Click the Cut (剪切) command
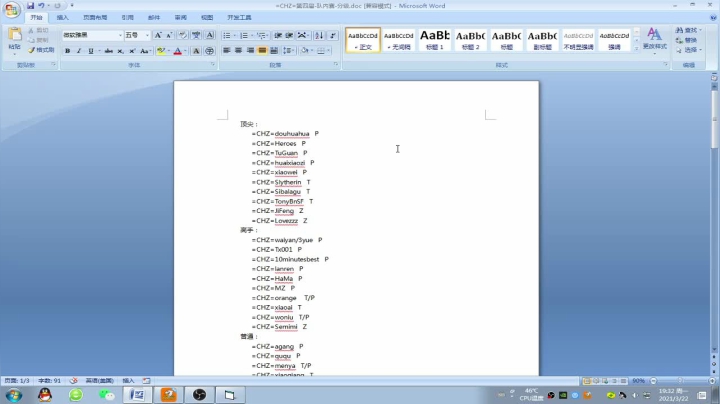 click(38, 30)
